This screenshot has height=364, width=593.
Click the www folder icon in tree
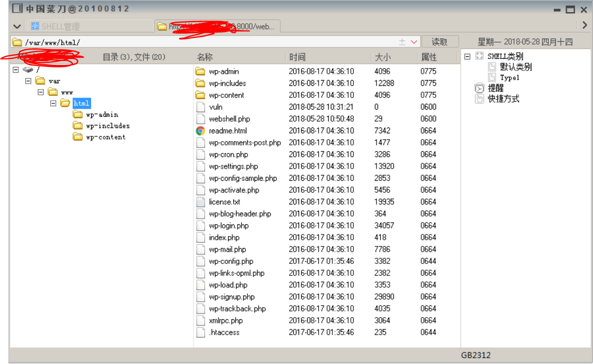[x=53, y=92]
